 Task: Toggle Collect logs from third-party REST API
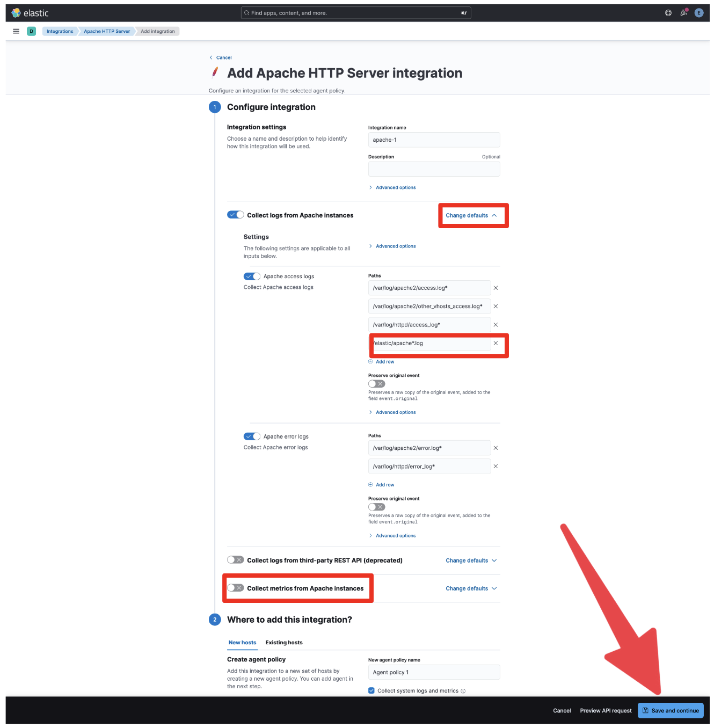(236, 560)
